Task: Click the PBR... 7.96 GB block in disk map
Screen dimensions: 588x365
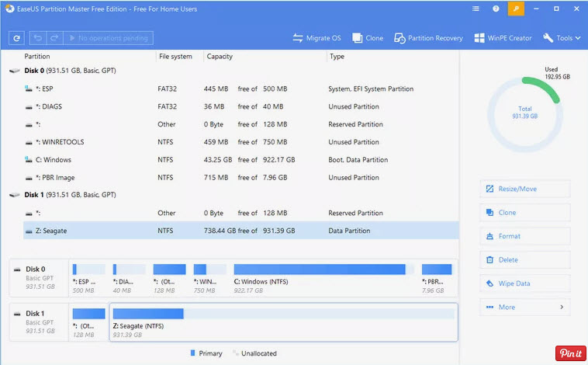Action: tap(437, 278)
